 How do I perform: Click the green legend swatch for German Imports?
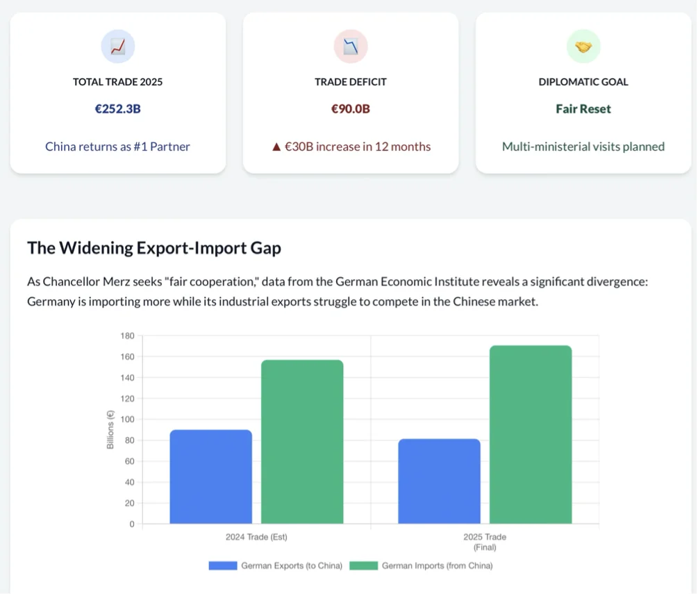[363, 565]
